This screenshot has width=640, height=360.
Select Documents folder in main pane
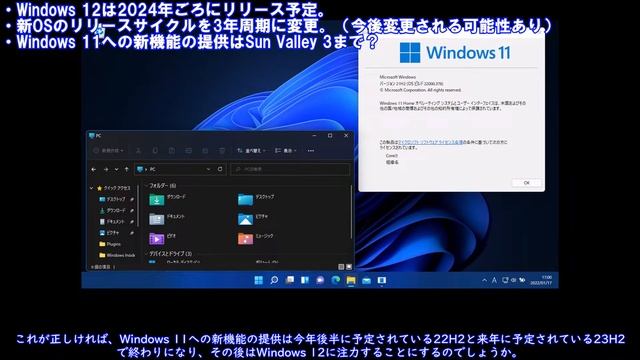tap(167, 219)
